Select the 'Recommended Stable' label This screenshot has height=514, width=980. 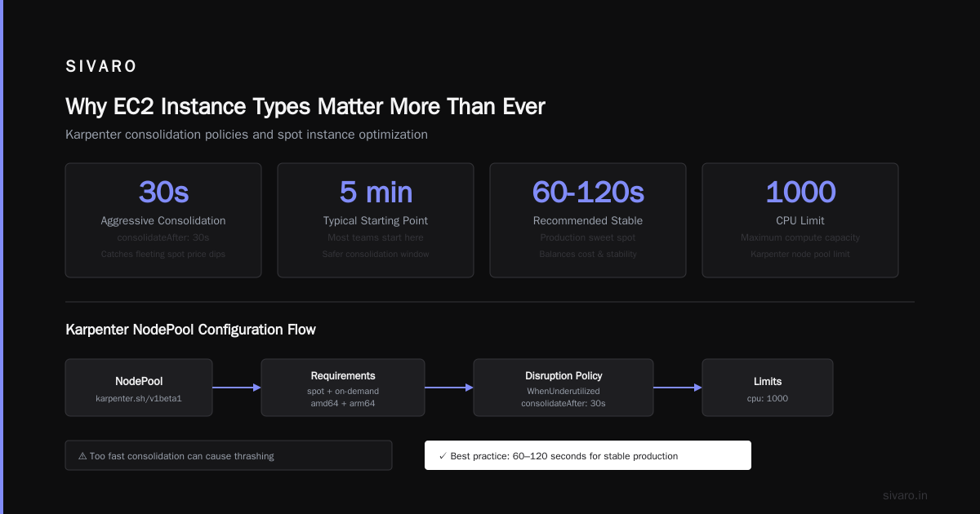tap(588, 220)
